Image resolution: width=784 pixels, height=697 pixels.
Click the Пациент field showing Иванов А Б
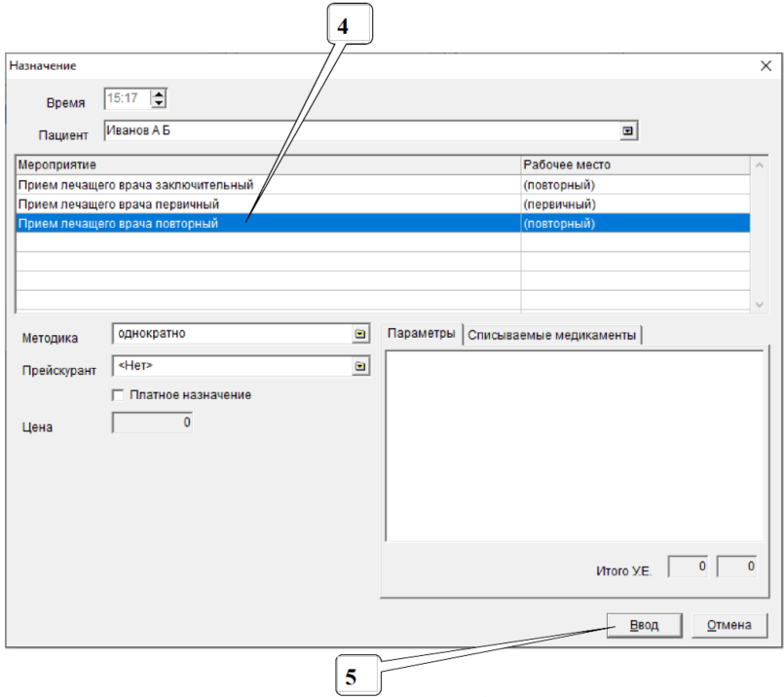pos(360,131)
